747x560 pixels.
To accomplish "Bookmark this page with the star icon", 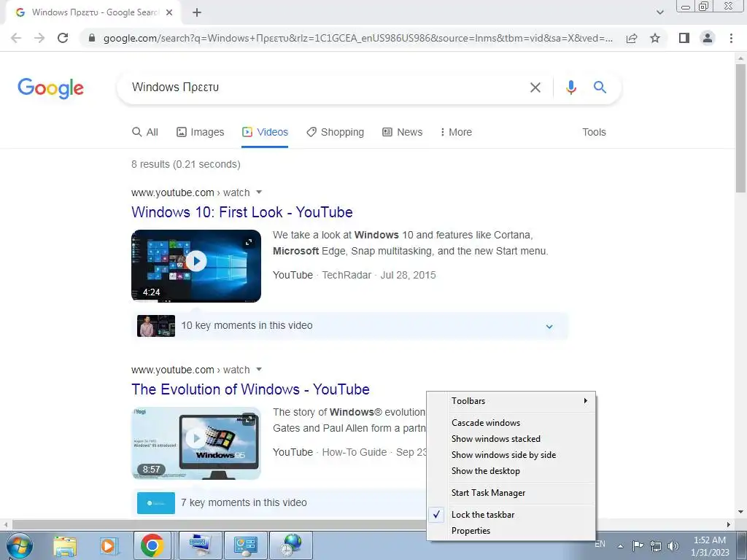I will pos(655,38).
